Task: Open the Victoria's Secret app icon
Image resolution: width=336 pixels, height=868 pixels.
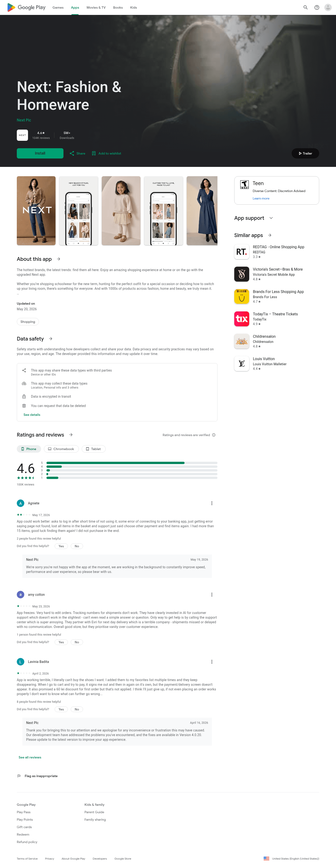Action: [x=241, y=274]
